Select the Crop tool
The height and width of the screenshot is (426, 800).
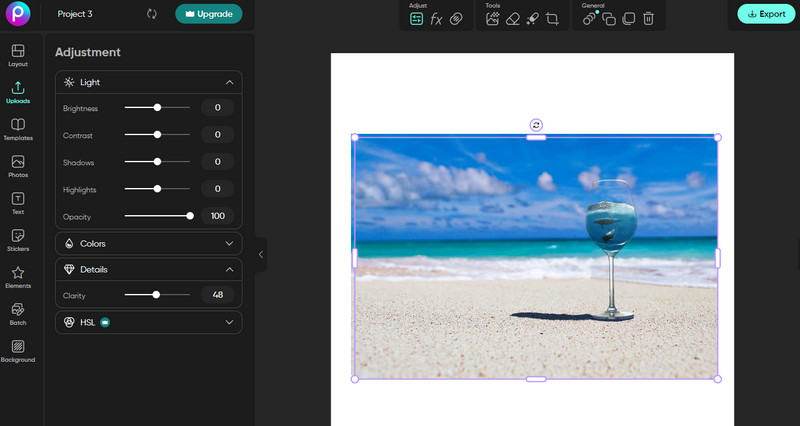coord(552,19)
